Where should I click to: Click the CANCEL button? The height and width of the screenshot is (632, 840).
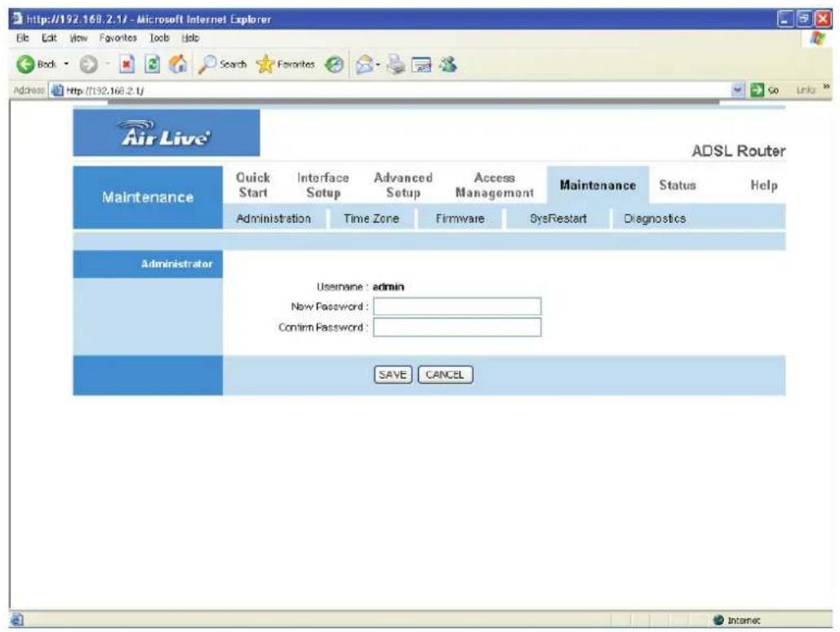[x=445, y=375]
